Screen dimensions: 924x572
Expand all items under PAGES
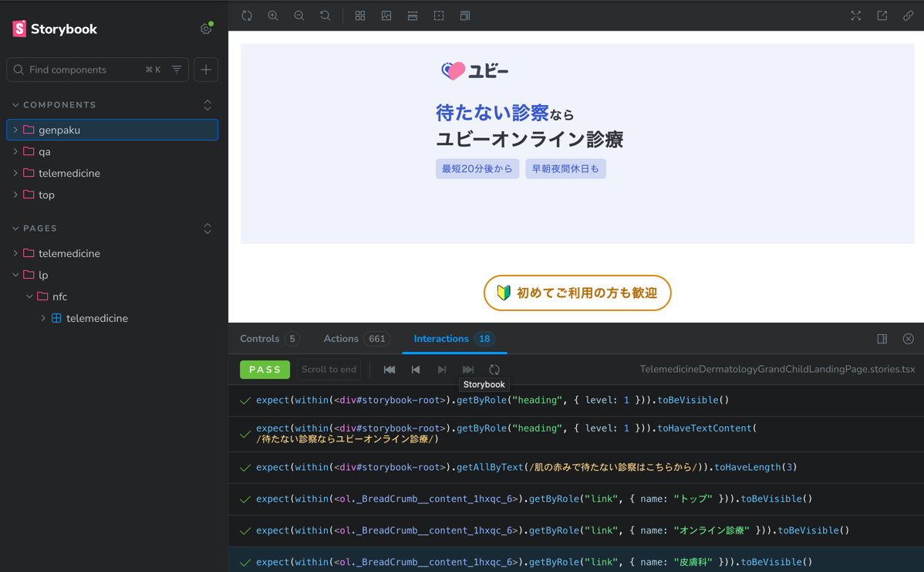[207, 228]
